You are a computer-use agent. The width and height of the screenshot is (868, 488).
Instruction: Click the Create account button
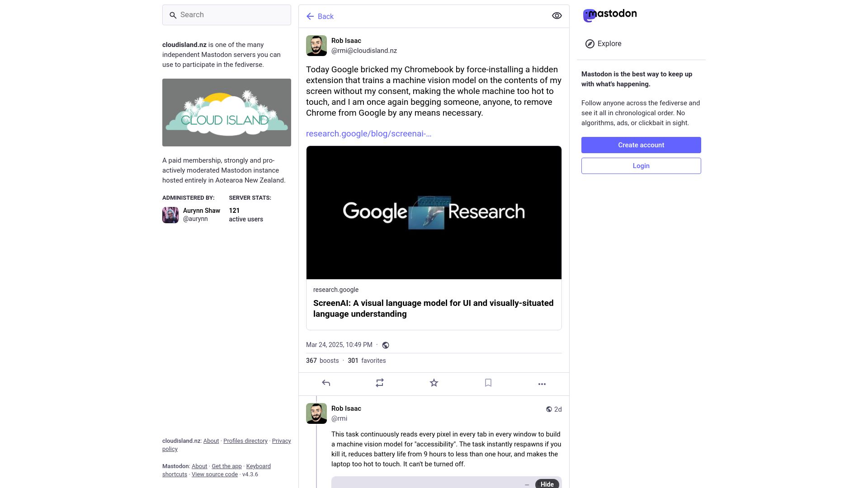641,145
